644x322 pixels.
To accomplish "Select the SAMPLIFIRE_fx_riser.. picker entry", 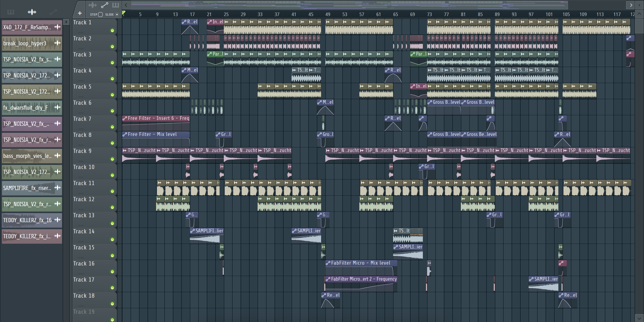I will coord(32,188).
